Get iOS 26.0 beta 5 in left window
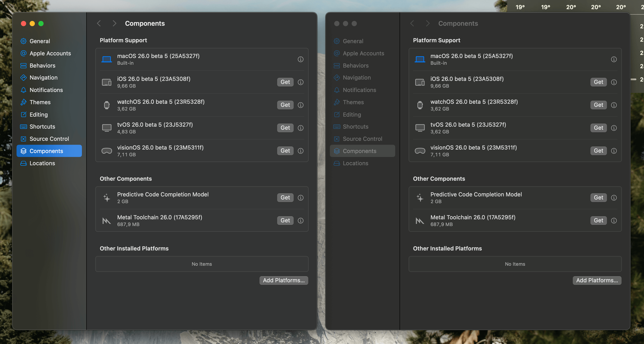 285,82
